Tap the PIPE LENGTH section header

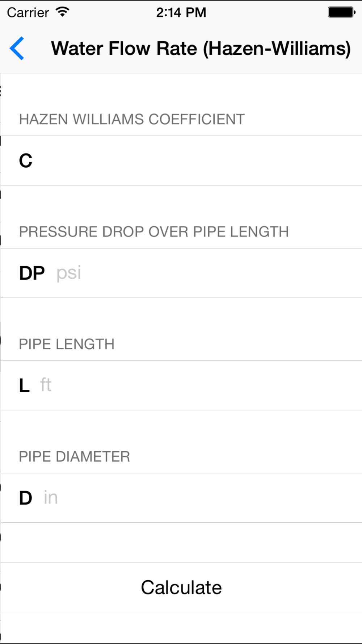[x=67, y=344]
